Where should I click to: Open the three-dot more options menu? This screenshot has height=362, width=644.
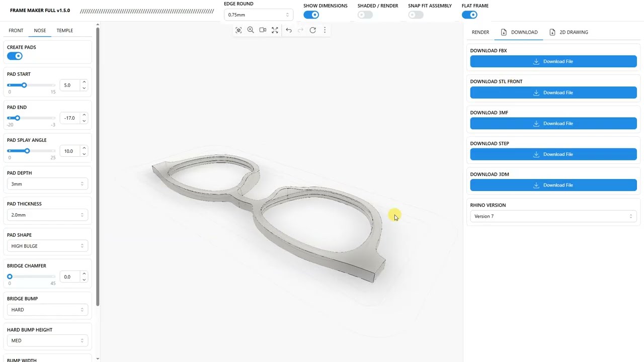pyautogui.click(x=325, y=30)
